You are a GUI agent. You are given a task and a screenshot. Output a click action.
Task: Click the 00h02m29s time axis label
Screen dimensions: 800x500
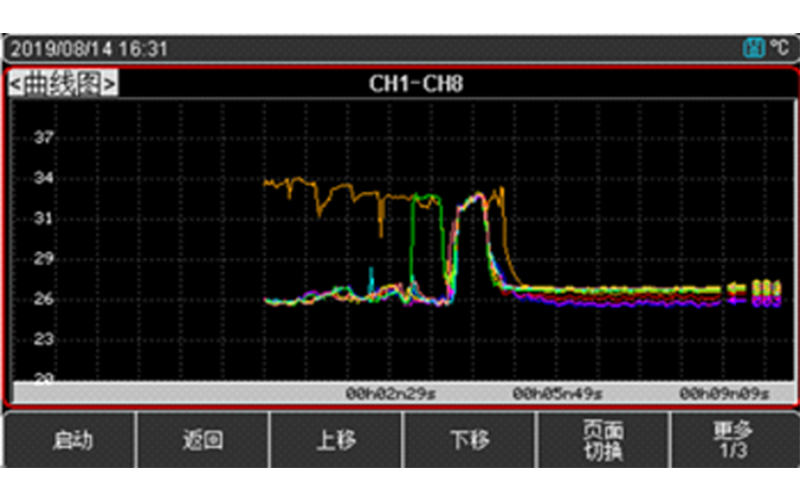390,394
